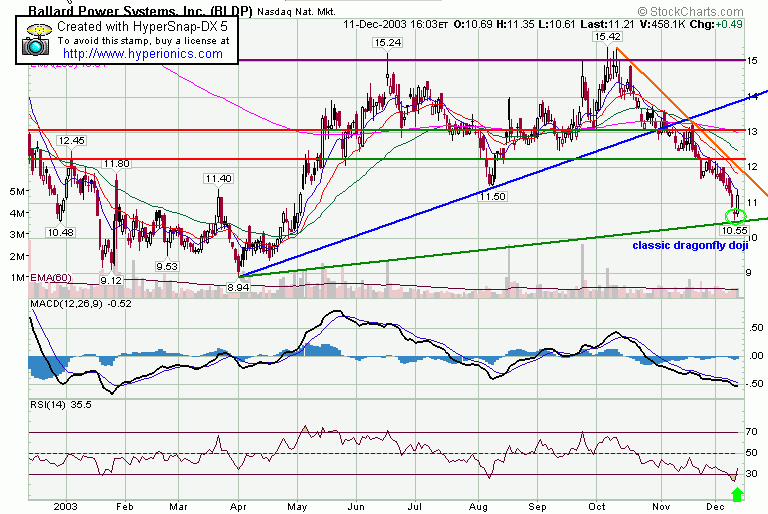The image size is (768, 514).
Task: Click the 70 level on the RSI axis
Action: coord(752,432)
